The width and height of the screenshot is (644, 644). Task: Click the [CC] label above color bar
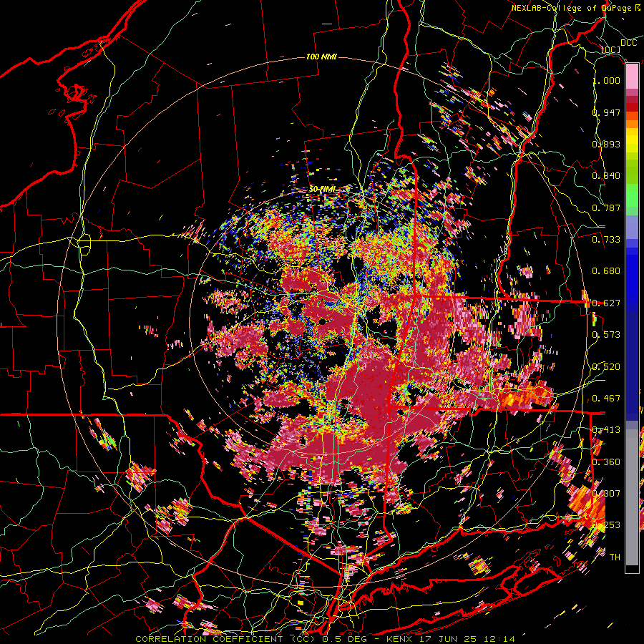pyautogui.click(x=611, y=50)
